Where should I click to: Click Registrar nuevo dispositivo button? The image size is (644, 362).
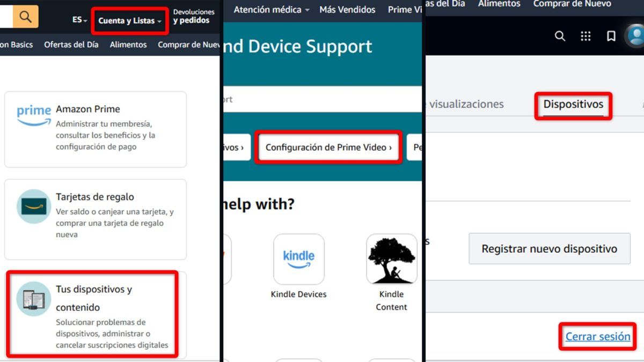[x=550, y=249]
